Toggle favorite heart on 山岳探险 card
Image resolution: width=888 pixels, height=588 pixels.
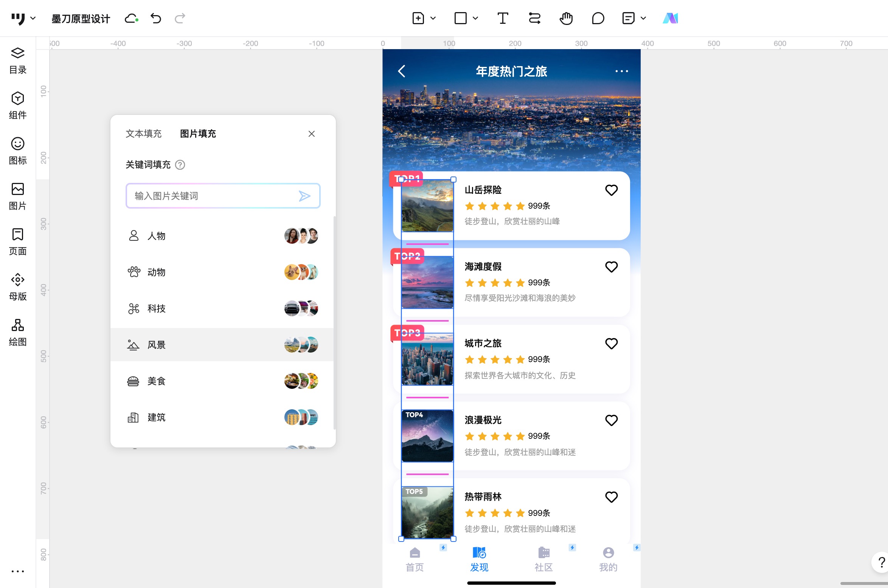point(611,190)
